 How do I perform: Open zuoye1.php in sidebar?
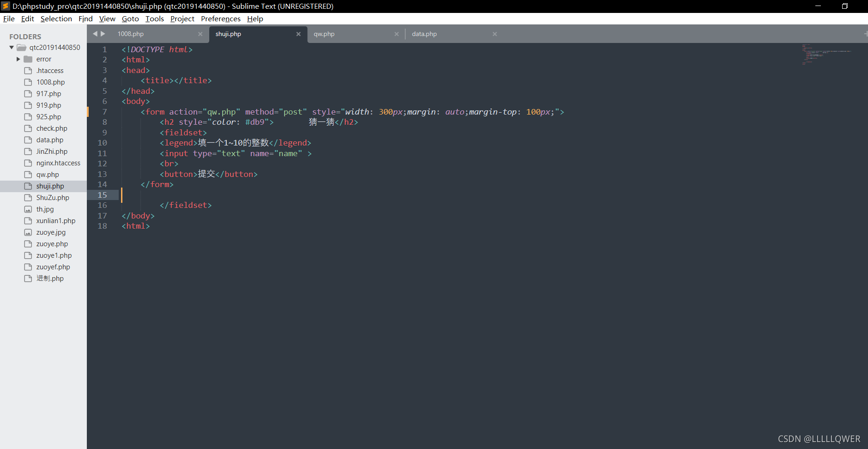(x=54, y=255)
